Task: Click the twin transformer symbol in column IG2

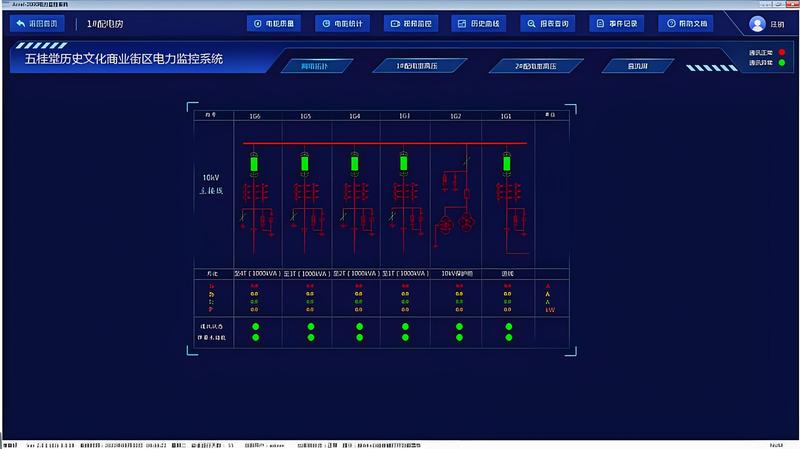Action: 456,222
